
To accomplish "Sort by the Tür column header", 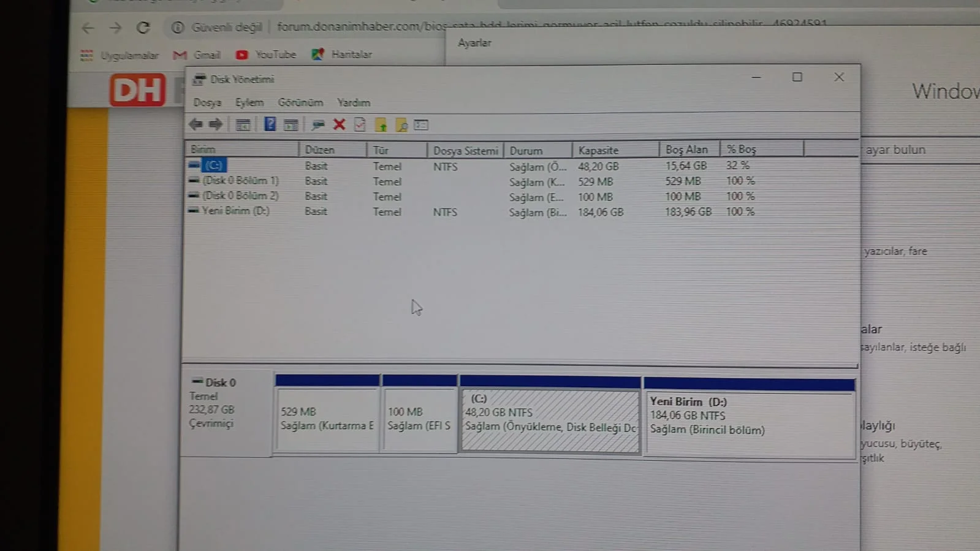I will coord(397,150).
